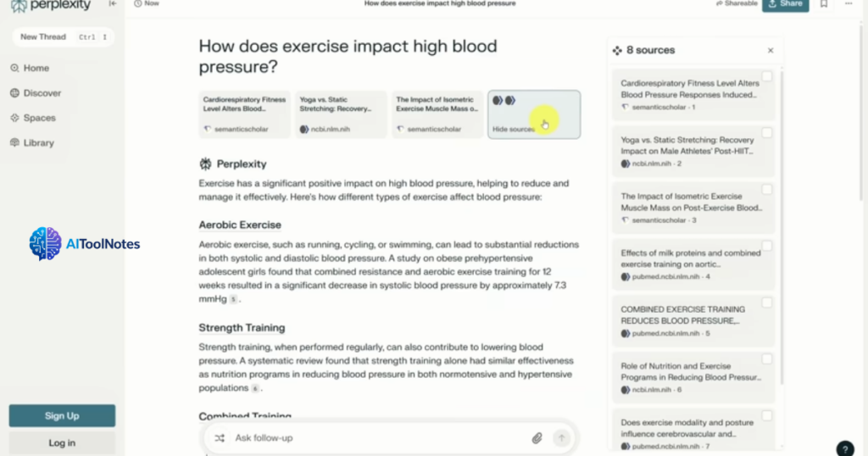868x456 pixels.
Task: Close the 8 sources panel
Action: coord(771,51)
